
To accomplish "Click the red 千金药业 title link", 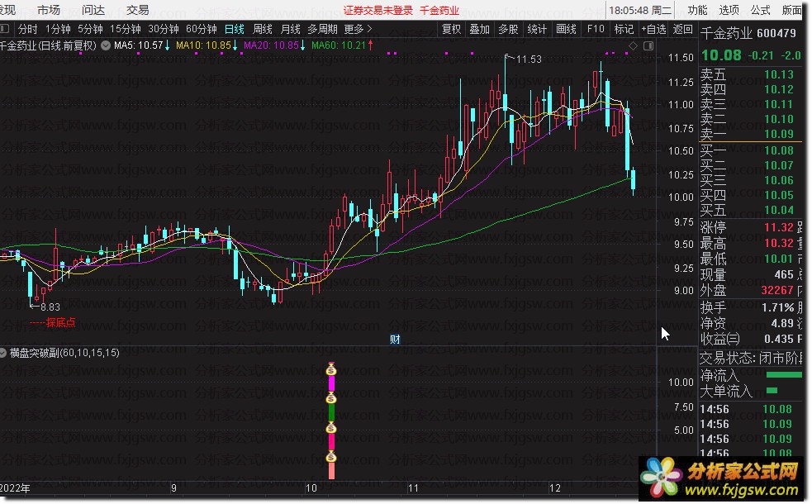I will pos(439,11).
